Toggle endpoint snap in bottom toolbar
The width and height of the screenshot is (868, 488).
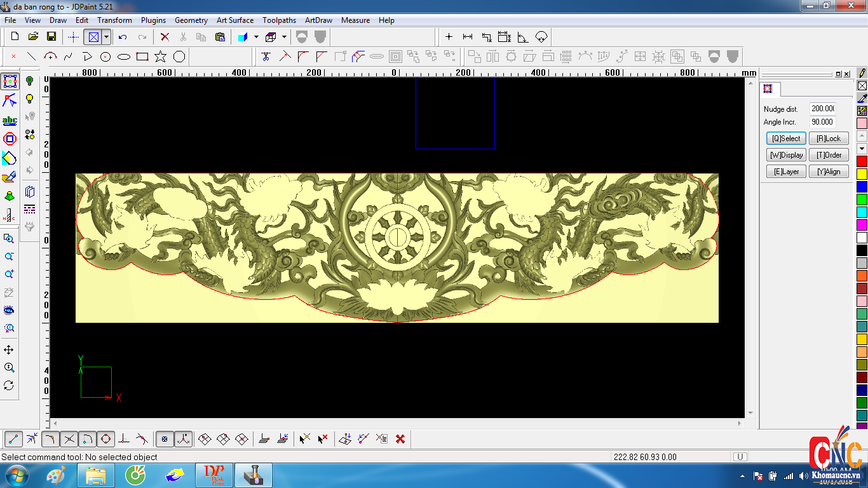pos(14,438)
